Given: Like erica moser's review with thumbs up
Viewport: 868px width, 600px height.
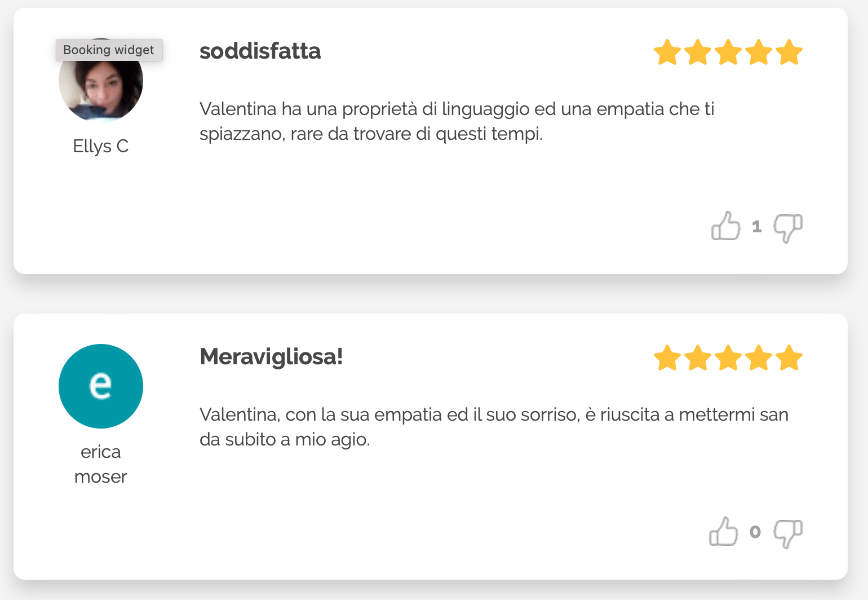Looking at the screenshot, I should (723, 532).
